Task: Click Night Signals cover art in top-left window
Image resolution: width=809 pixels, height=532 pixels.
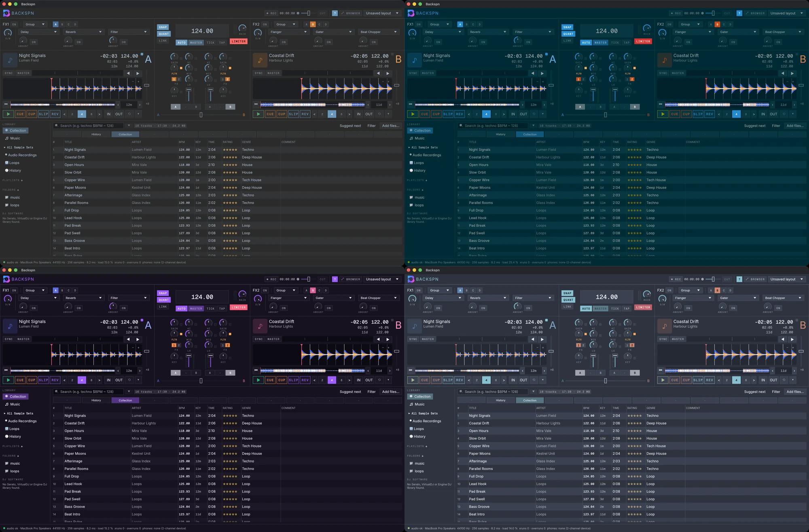Action: tap(10, 60)
